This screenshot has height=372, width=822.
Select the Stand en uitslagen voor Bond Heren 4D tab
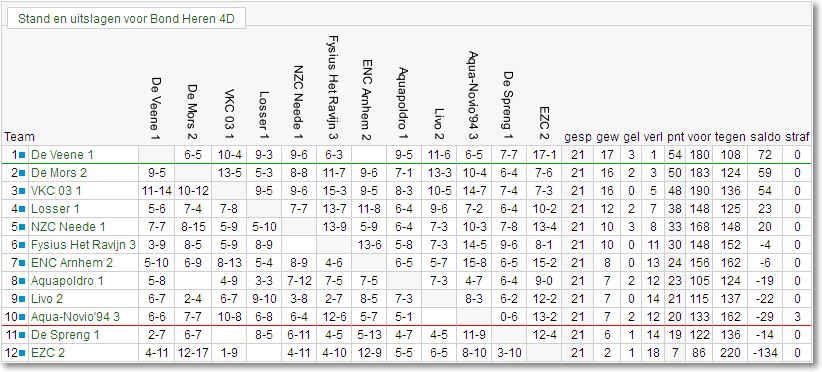coord(126,19)
